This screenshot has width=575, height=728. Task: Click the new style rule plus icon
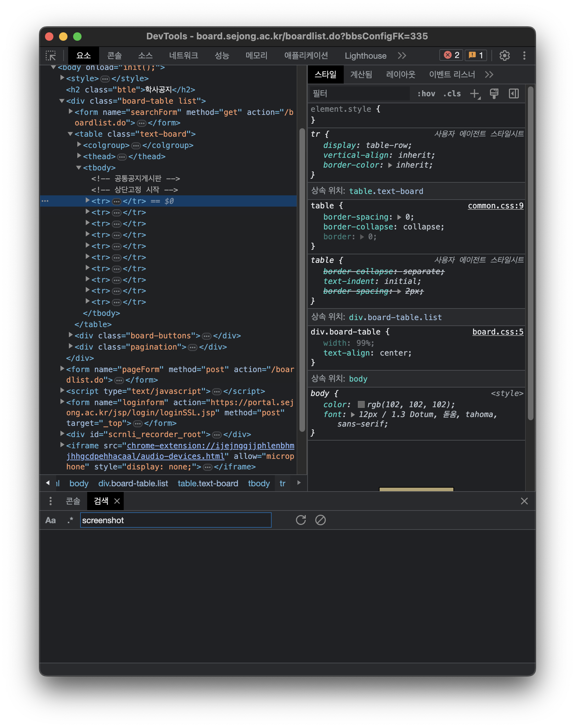(475, 94)
